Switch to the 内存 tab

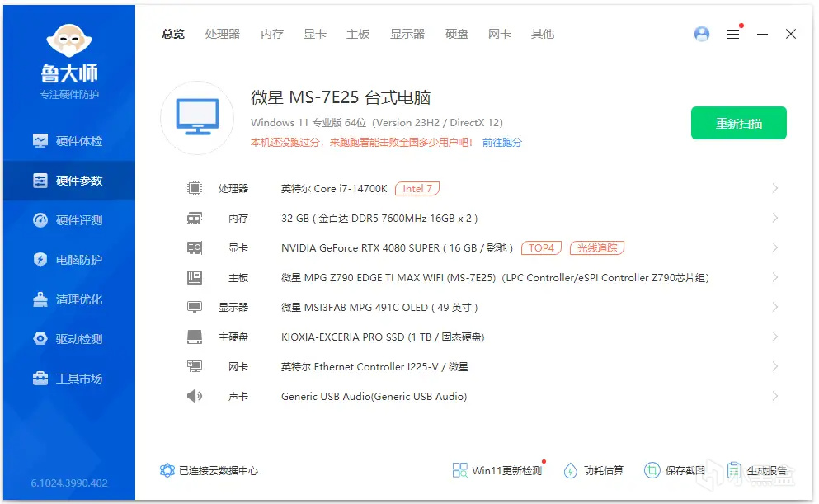(x=272, y=34)
